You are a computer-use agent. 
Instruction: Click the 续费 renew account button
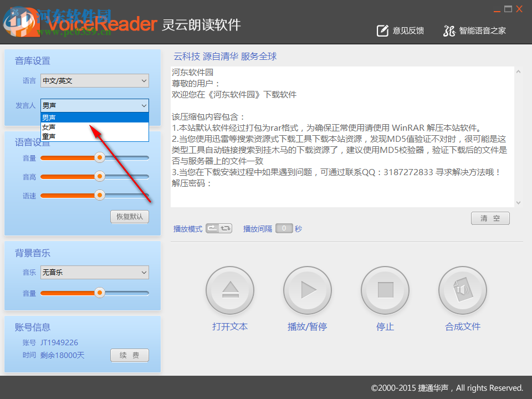tap(130, 355)
